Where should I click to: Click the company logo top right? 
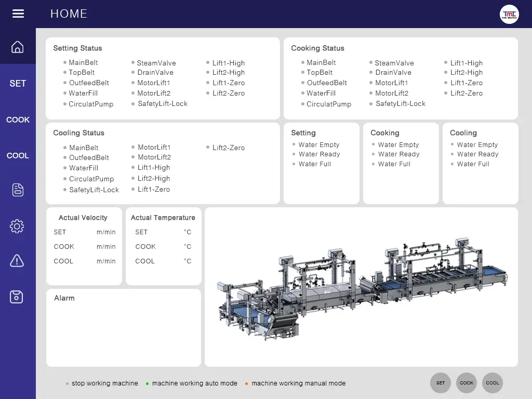(x=509, y=14)
